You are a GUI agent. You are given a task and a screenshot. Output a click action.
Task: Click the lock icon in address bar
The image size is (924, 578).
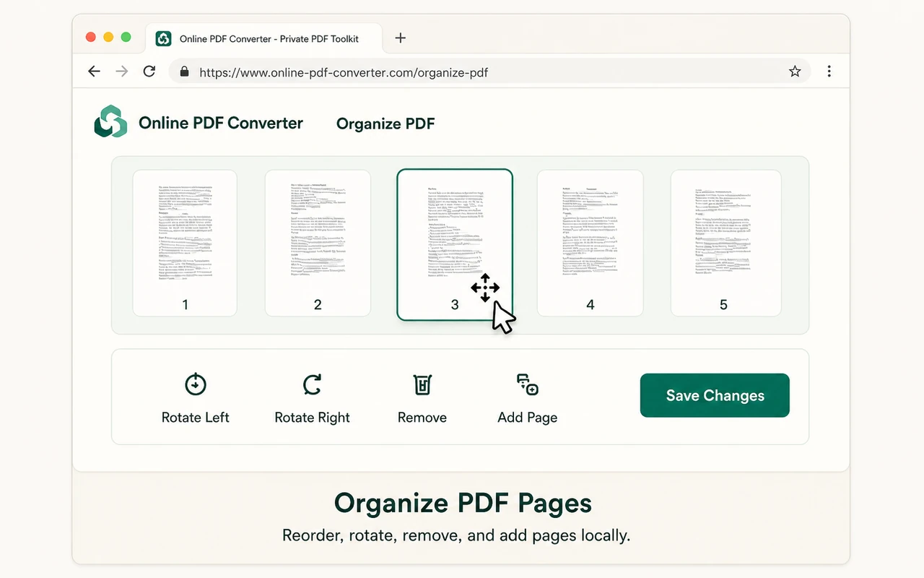click(x=184, y=72)
